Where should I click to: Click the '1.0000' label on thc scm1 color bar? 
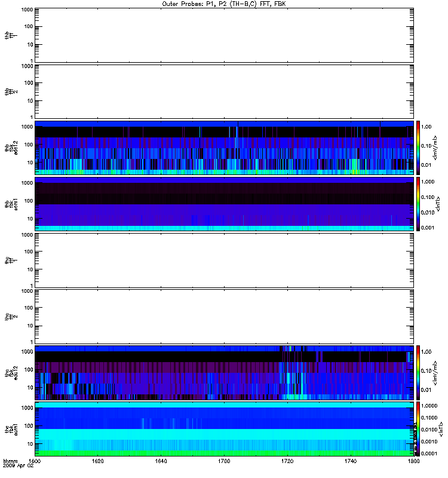tap(429, 406)
